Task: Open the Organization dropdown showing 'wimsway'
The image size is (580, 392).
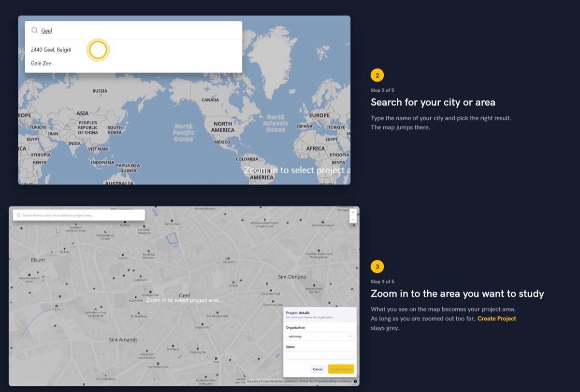Action: coord(319,336)
